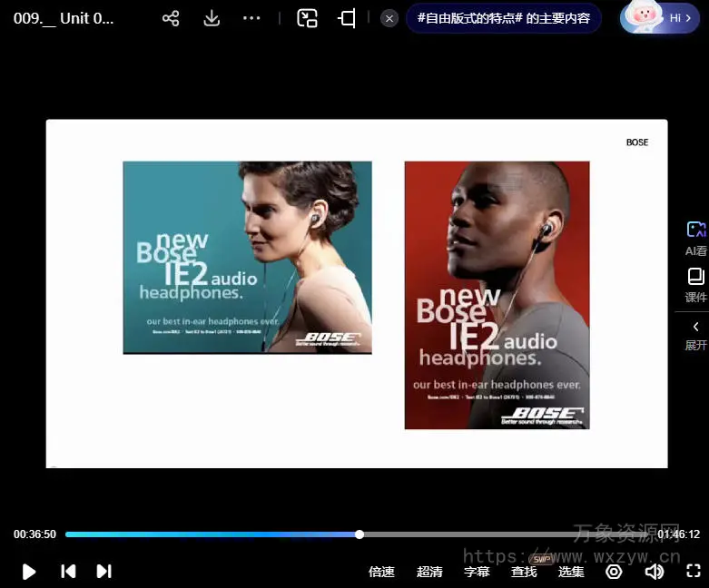Mute the video volume speaker icon
The width and height of the screenshot is (709, 588).
pos(654,572)
